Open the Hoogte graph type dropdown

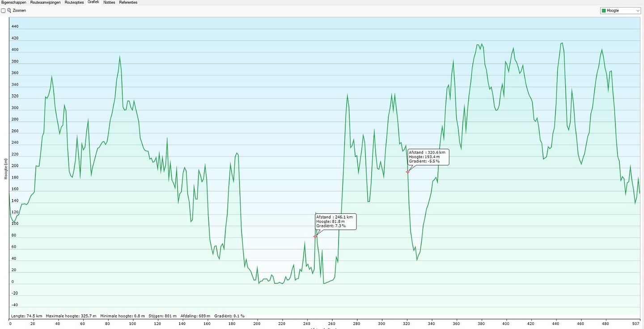tap(620, 10)
